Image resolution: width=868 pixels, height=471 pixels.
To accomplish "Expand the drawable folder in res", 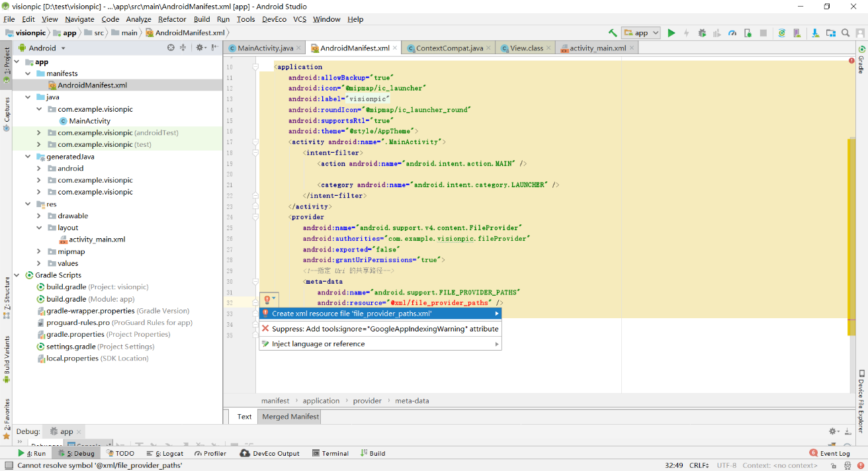I will 40,216.
